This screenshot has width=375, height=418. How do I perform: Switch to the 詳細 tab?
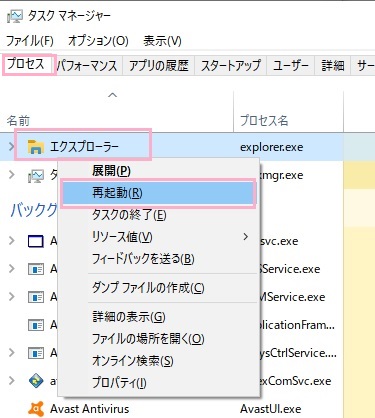pos(333,65)
